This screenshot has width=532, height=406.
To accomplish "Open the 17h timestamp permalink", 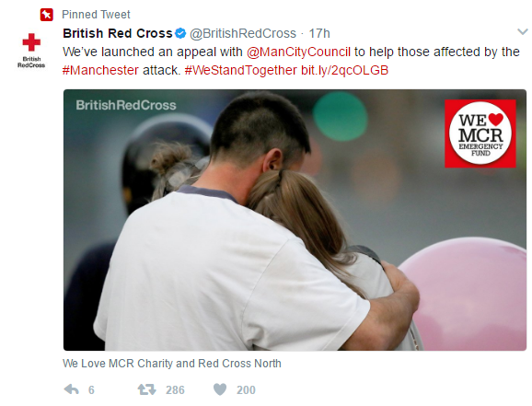I will 319,33.
